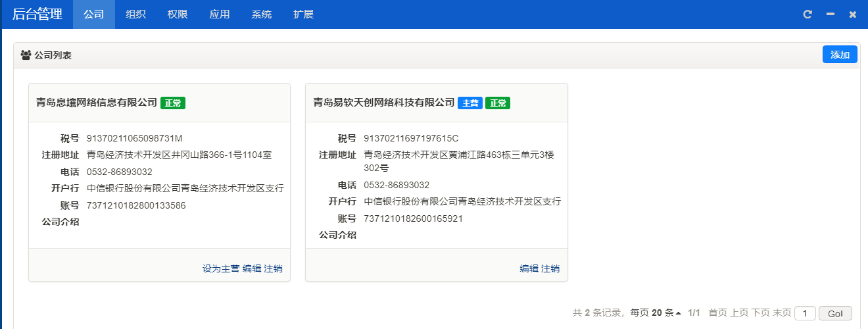This screenshot has height=329, width=868.
Task: Open the 扩展 menu
Action: (304, 14)
